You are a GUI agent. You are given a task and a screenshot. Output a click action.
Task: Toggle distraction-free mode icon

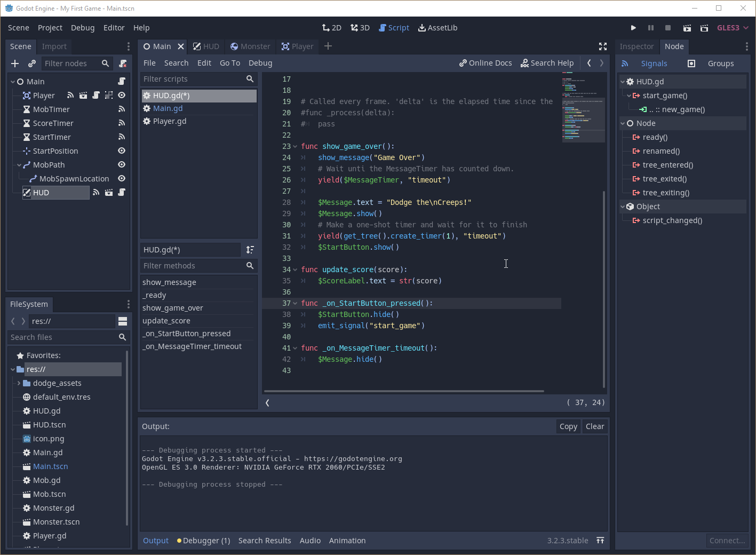click(x=603, y=46)
